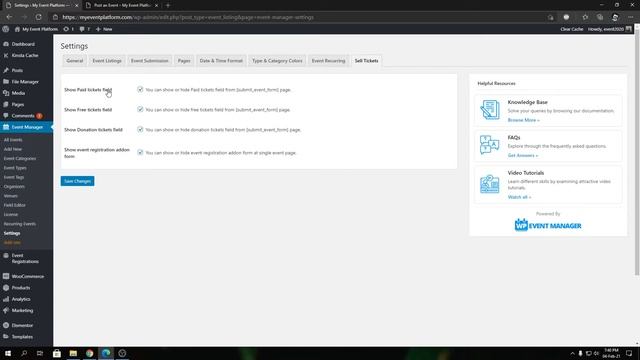
Task: Click Get Answers link under FAQs
Action: (522, 156)
